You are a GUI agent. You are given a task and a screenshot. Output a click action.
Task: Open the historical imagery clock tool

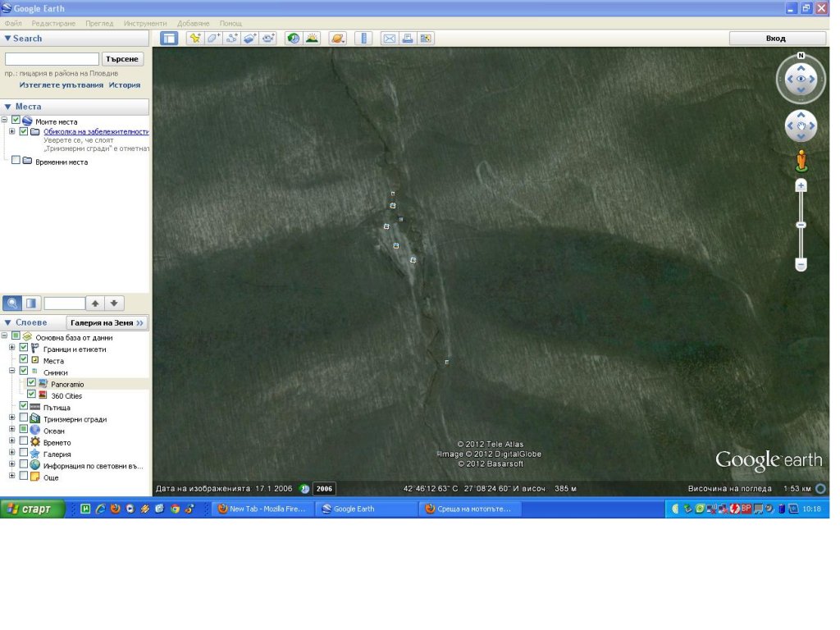pos(293,39)
